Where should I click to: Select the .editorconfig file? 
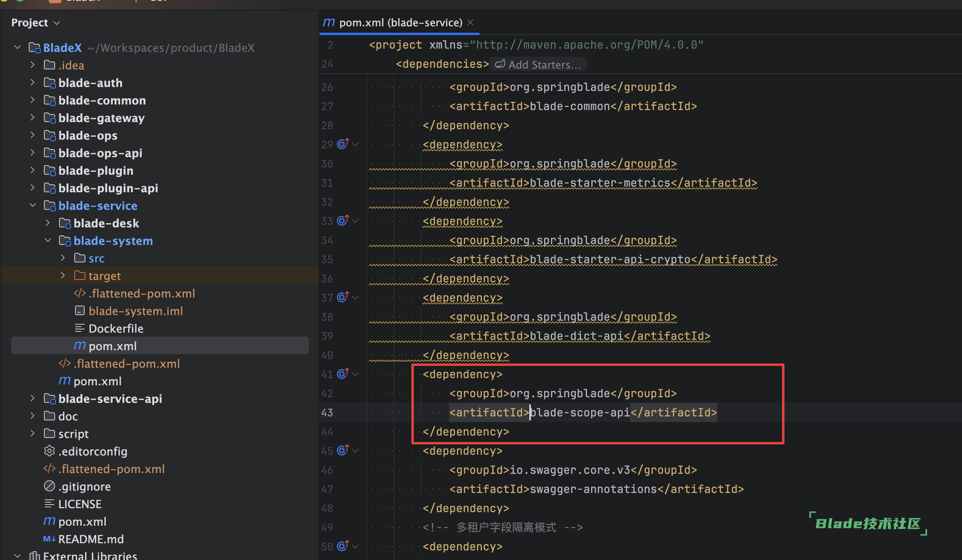(93, 451)
